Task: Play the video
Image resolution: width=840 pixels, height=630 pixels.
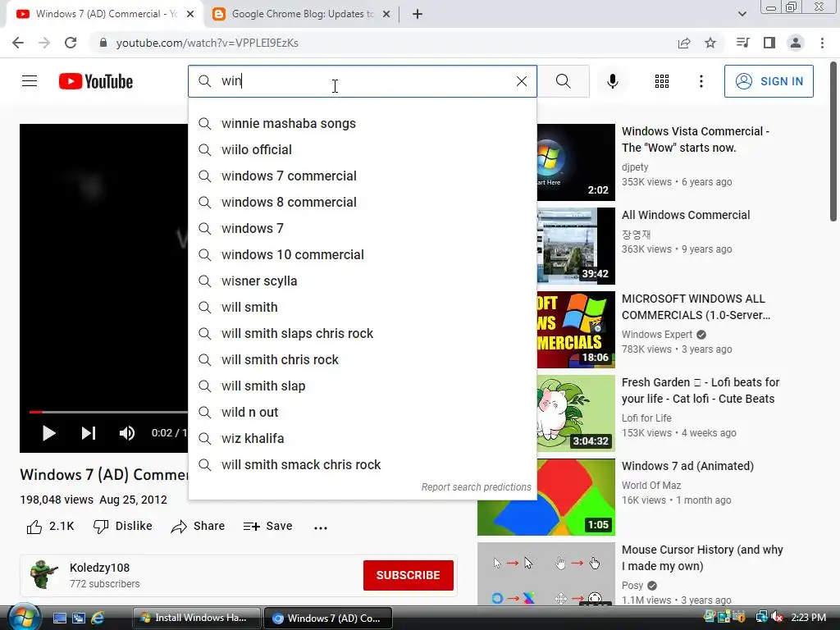Action: (x=48, y=433)
